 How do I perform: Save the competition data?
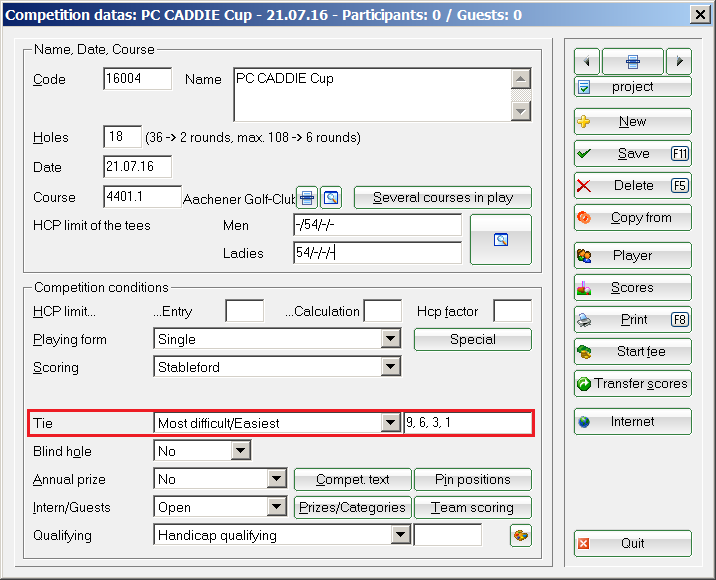click(632, 154)
